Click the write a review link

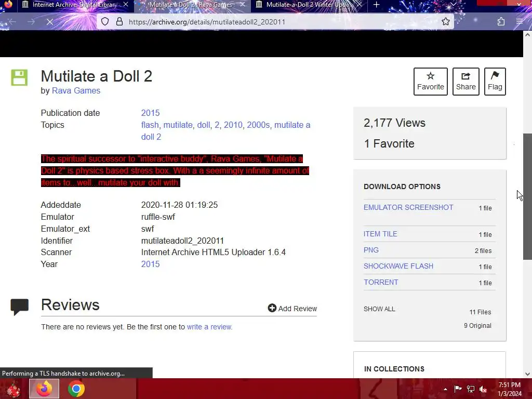tap(209, 327)
